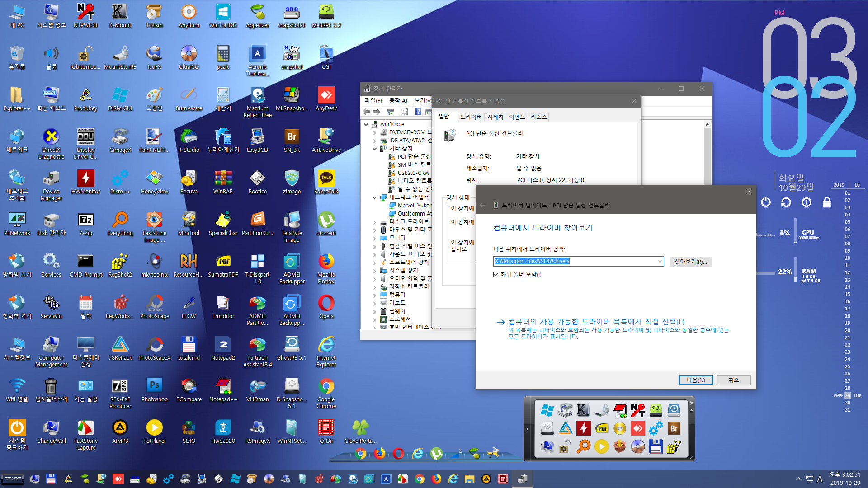Screen dimensions: 868x488
Task: Open KakaoTalk desktop icon
Action: (x=326, y=182)
